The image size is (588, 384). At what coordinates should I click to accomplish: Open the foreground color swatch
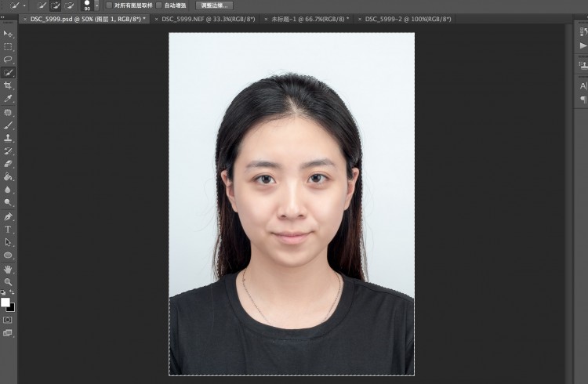5,302
